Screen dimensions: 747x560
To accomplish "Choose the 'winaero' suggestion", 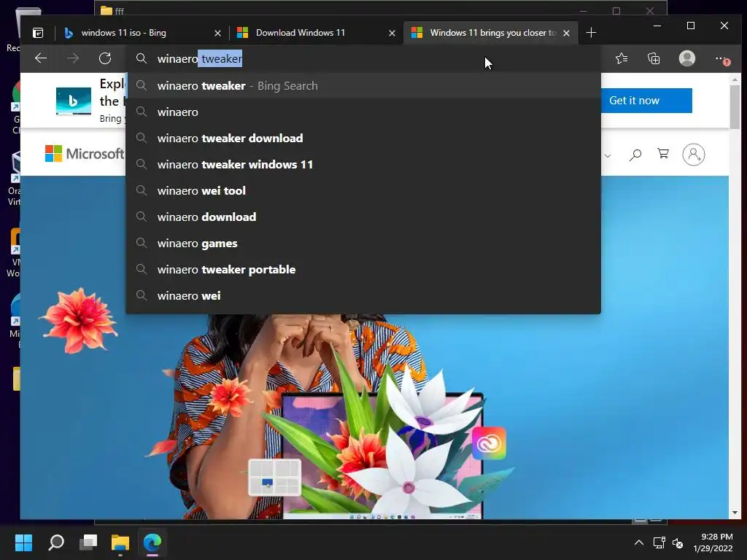I will pyautogui.click(x=363, y=112).
